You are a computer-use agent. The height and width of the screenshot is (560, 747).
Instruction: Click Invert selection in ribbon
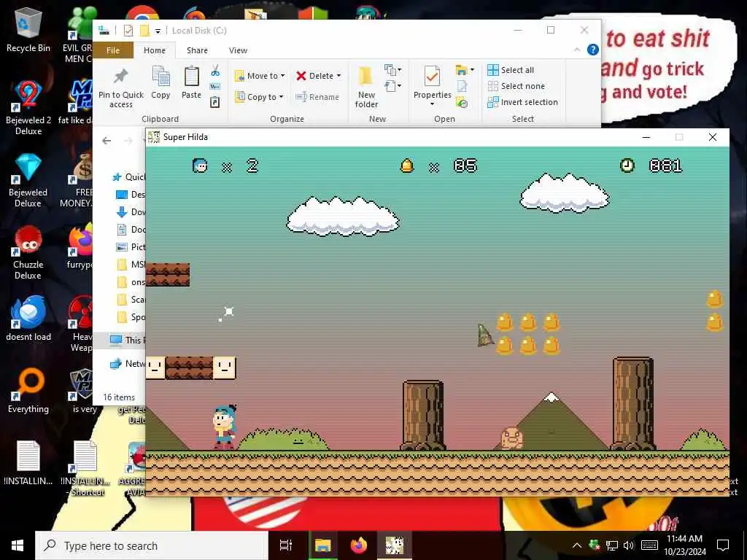coord(522,102)
